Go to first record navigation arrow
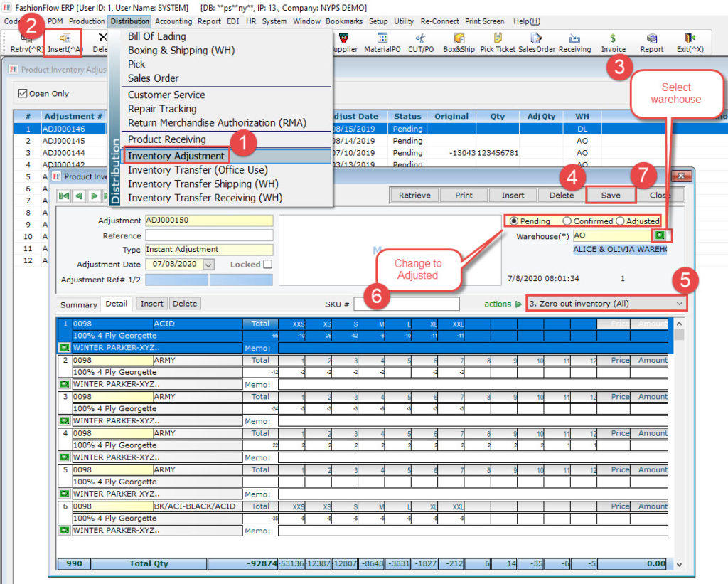The image size is (728, 584). [65, 196]
